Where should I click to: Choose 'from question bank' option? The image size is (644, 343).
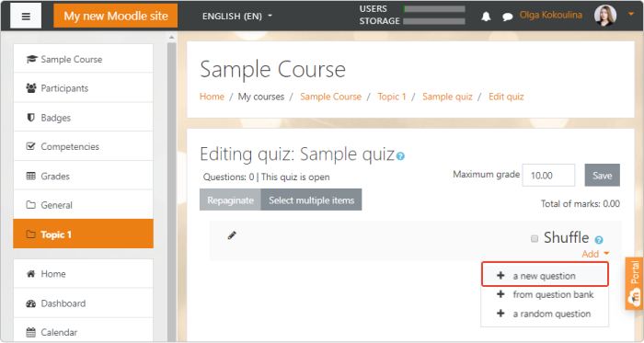tap(545, 294)
